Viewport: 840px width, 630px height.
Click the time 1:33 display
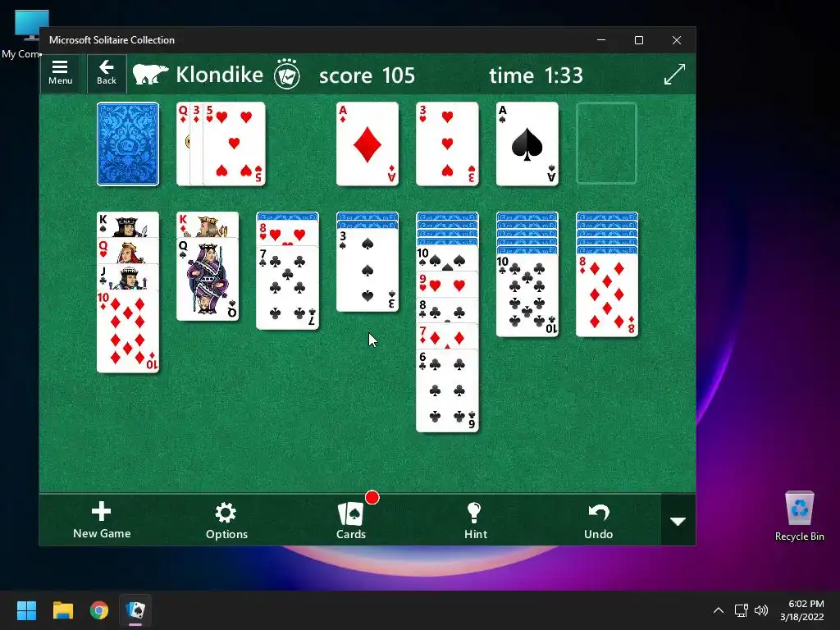coord(536,75)
